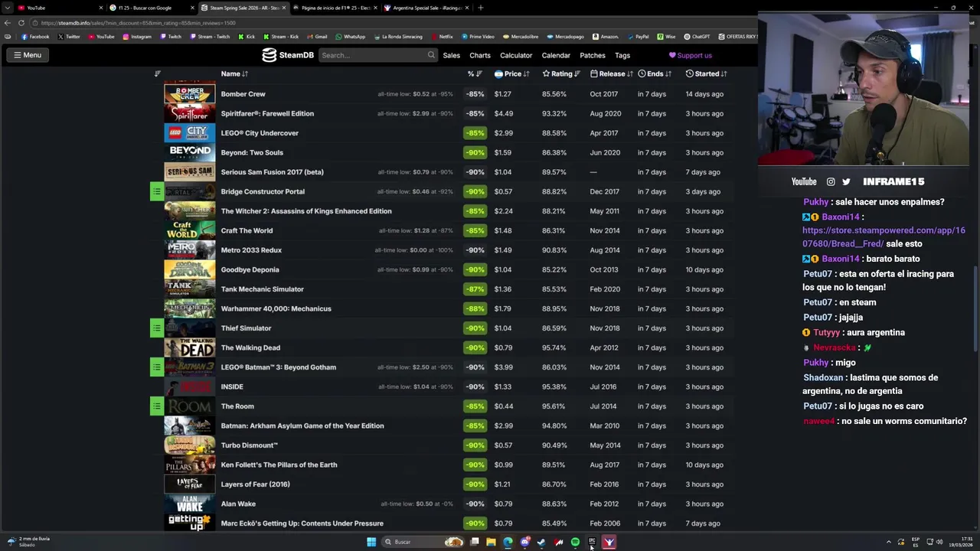This screenshot has height=551, width=980.
Task: Open Steam from the taskbar
Action: coord(541,542)
